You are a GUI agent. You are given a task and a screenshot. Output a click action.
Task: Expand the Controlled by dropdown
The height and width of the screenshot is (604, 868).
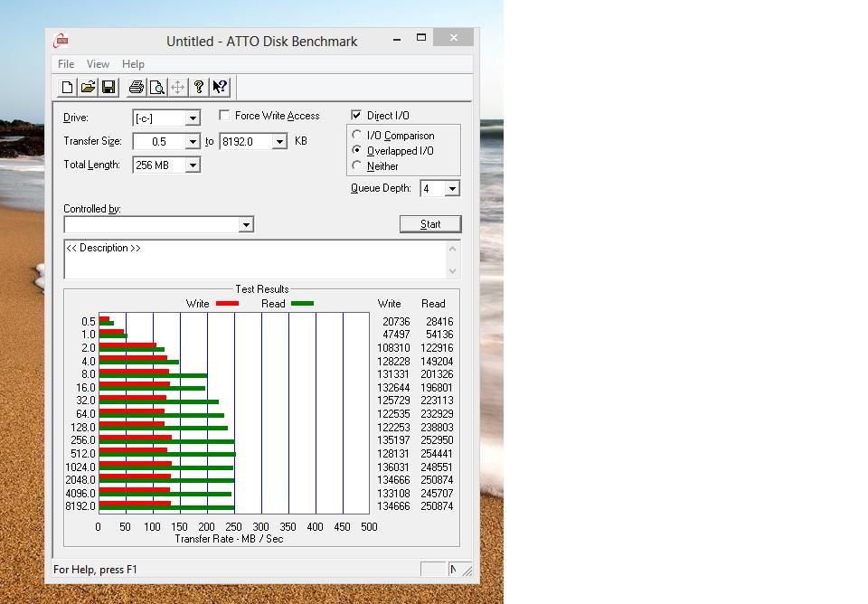(x=246, y=224)
